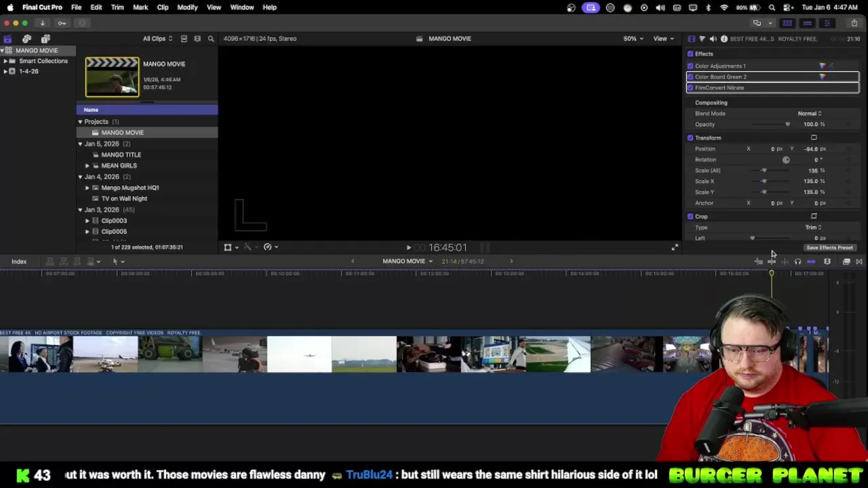Expand the MEAN GIRLS item
Image resolution: width=868 pixels, height=488 pixels.
87,165
